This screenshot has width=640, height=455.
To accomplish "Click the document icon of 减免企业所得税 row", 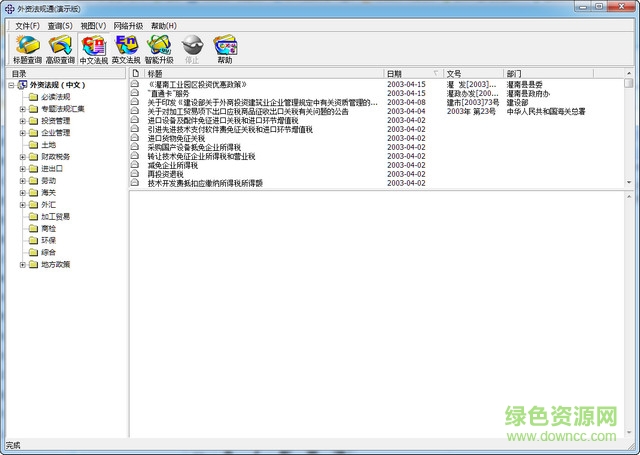I will click(135, 165).
